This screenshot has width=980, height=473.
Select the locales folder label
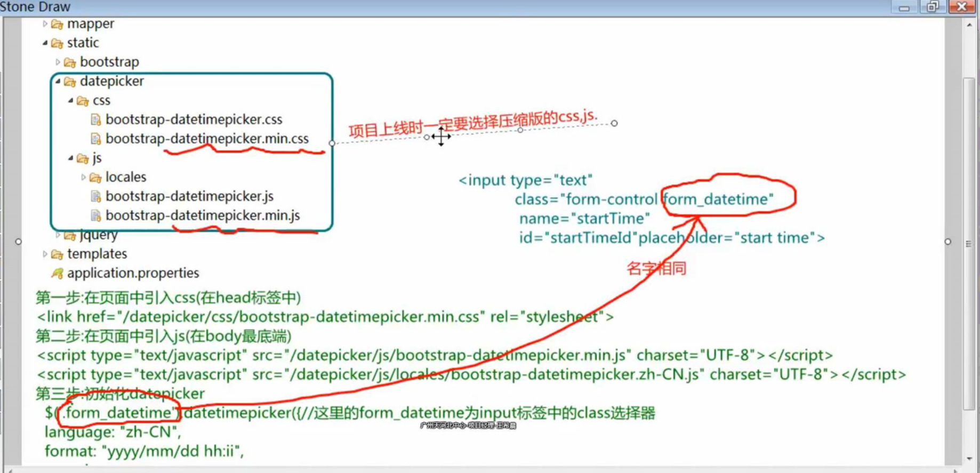point(126,177)
